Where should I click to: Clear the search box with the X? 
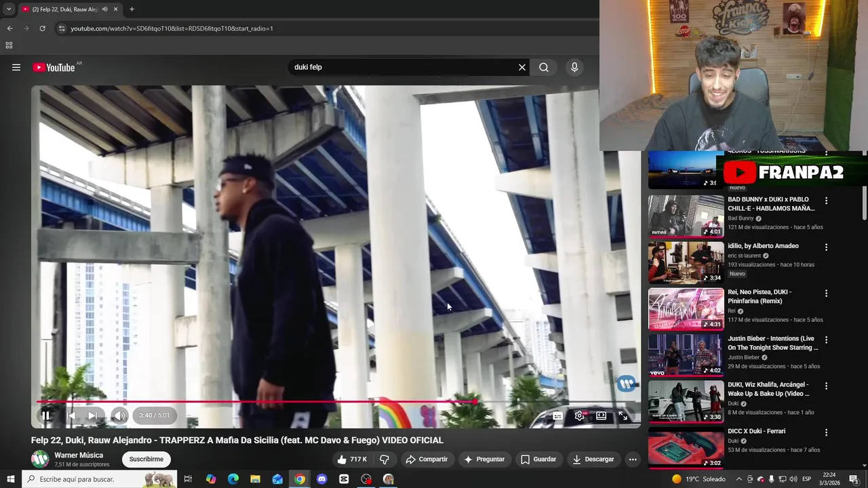pyautogui.click(x=522, y=67)
